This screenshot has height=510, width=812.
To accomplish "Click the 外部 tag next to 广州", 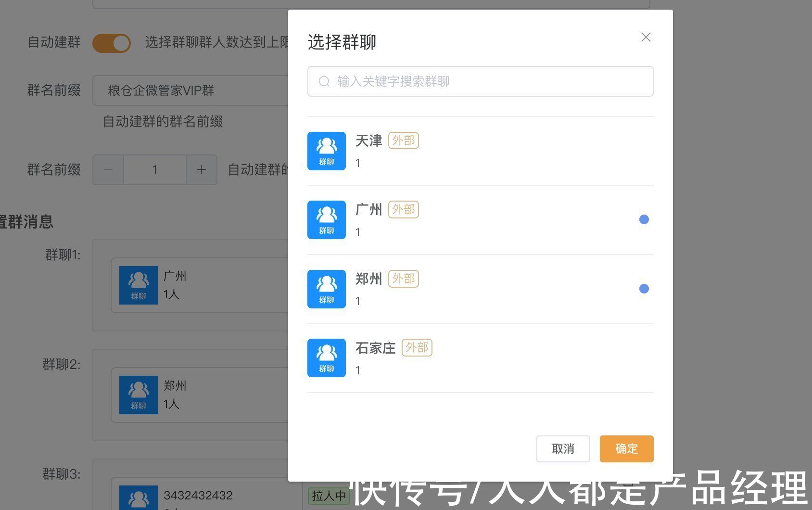I will click(x=404, y=209).
